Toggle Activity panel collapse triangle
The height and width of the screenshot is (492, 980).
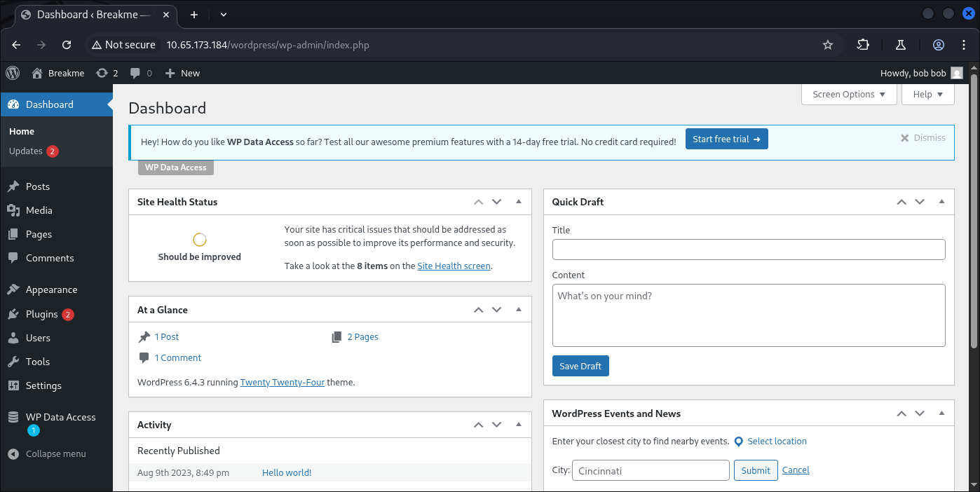[519, 425]
